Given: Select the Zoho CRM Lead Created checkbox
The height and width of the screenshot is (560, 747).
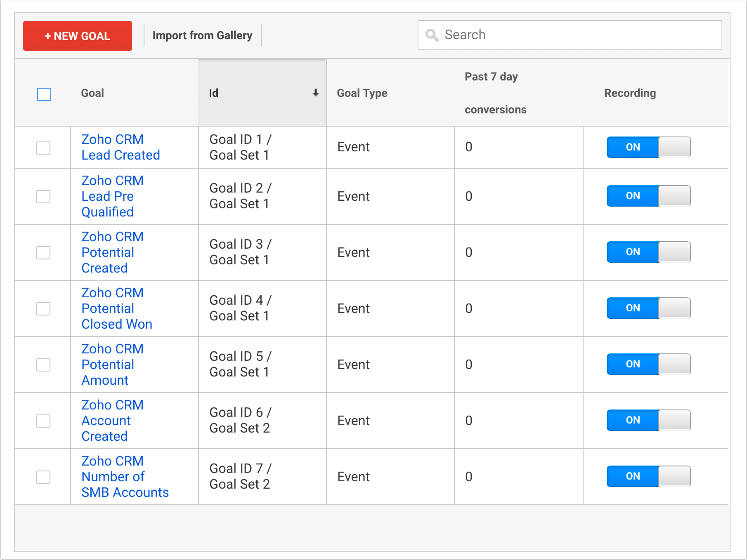Looking at the screenshot, I should coord(43,148).
